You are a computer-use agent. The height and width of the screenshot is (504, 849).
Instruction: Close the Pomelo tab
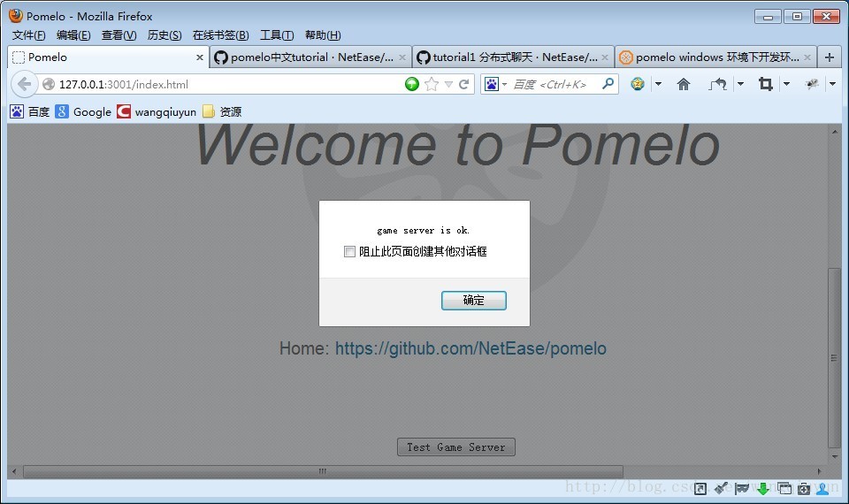coord(200,57)
